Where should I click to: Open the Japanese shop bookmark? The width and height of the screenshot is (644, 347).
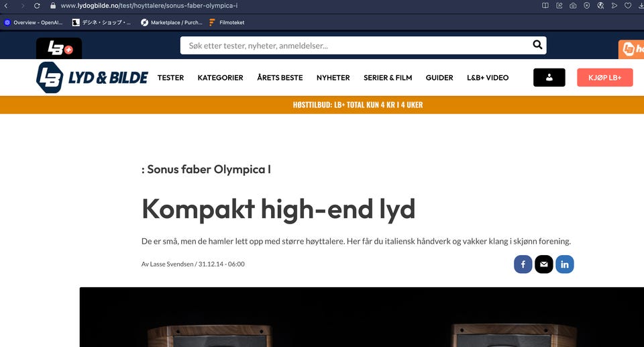click(101, 23)
